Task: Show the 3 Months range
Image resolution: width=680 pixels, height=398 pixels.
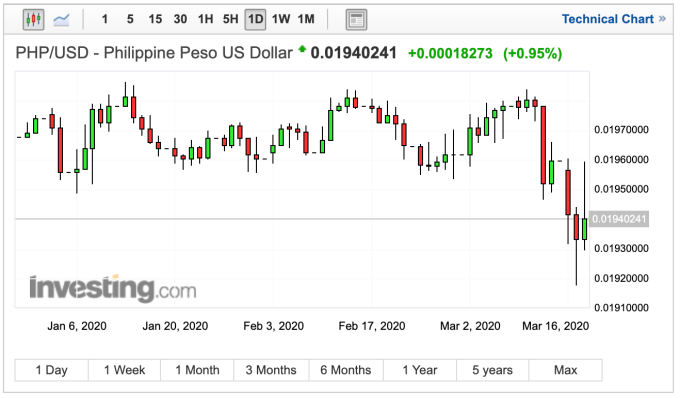Action: click(x=271, y=370)
